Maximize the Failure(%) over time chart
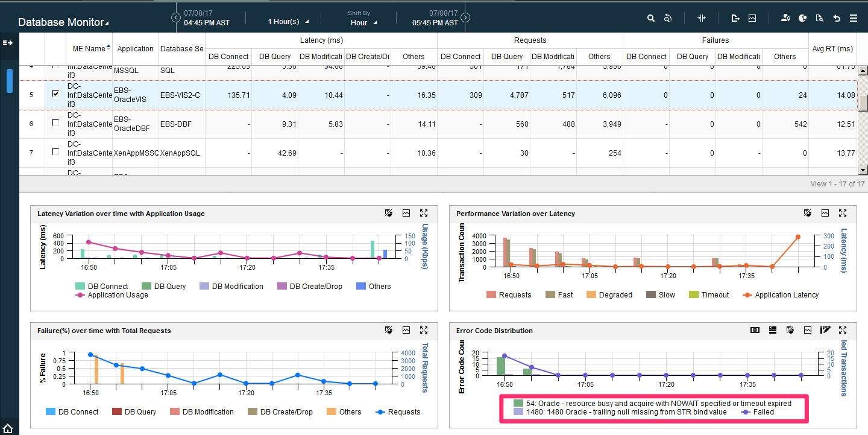 point(424,330)
